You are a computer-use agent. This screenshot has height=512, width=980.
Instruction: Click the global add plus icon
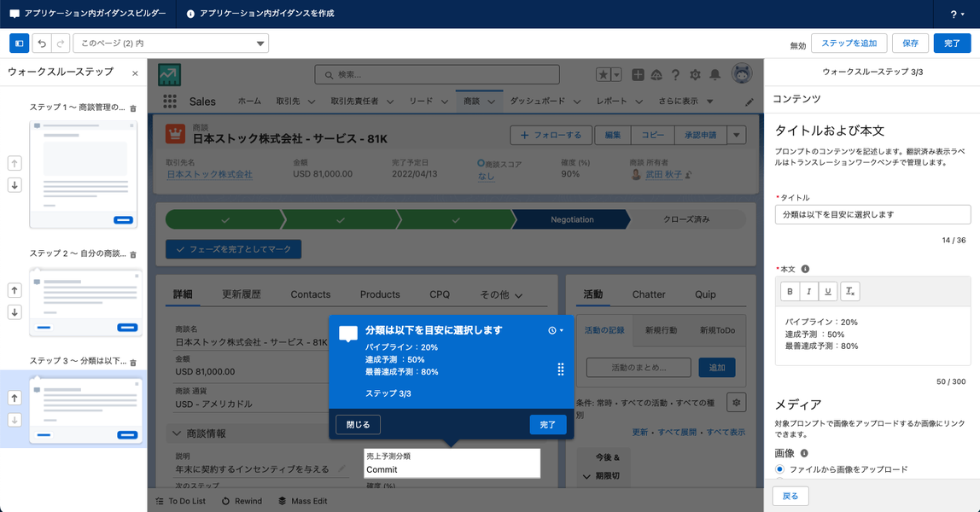pyautogui.click(x=638, y=75)
